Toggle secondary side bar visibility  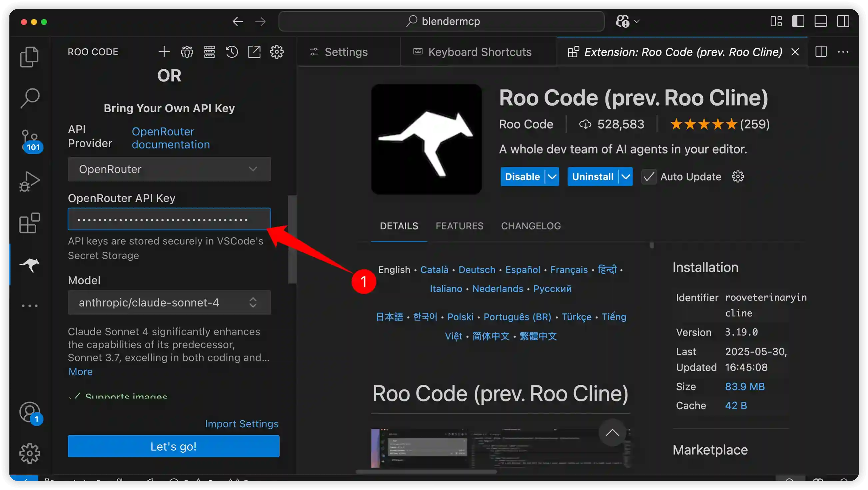click(x=843, y=21)
